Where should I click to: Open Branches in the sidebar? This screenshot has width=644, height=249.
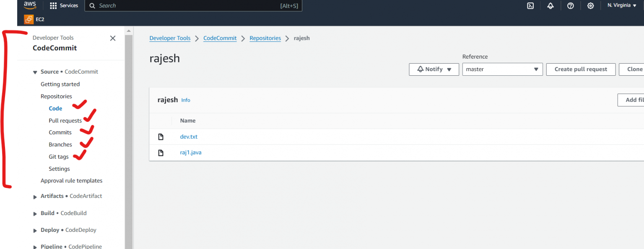coord(60,144)
